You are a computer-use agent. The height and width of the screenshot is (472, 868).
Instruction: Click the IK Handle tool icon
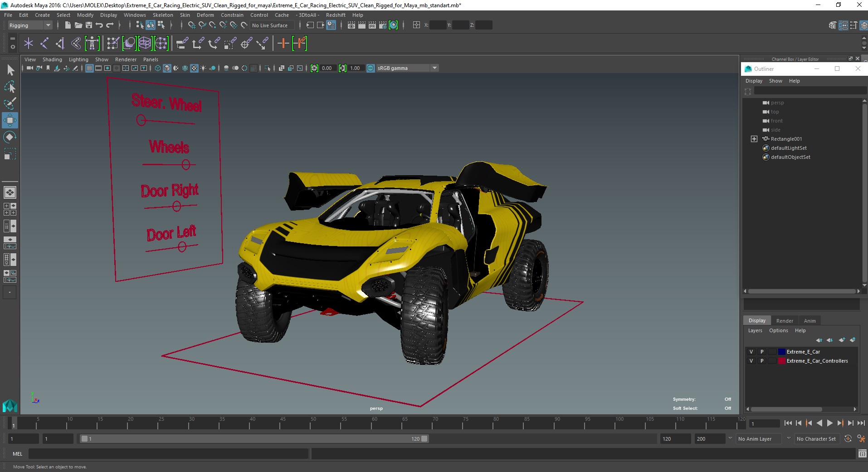[60, 44]
